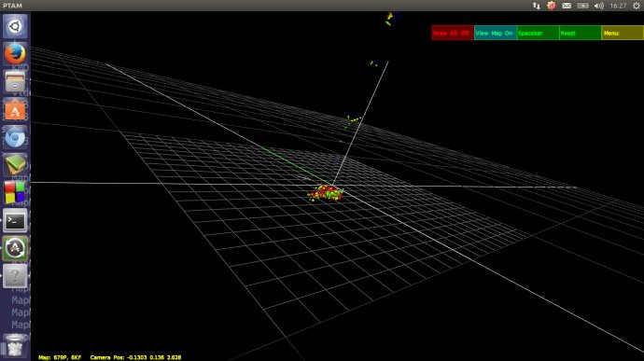Screen dimensions: 644x361
Task: Open Ubuntu Software Center icon
Action: pos(15,110)
